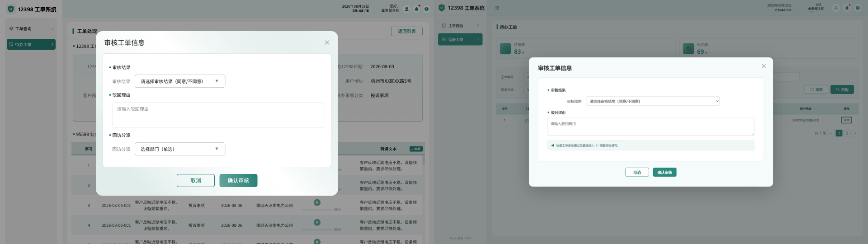The width and height of the screenshot is (868, 244).
Task: Select 待办工单 in left window sidebar
Action: coord(31,44)
